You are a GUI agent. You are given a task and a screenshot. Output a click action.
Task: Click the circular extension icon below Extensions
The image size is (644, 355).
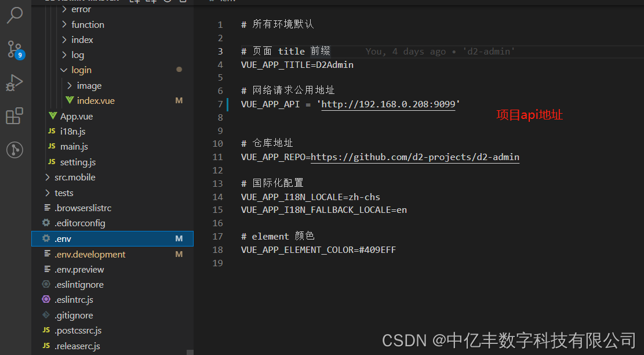14,150
